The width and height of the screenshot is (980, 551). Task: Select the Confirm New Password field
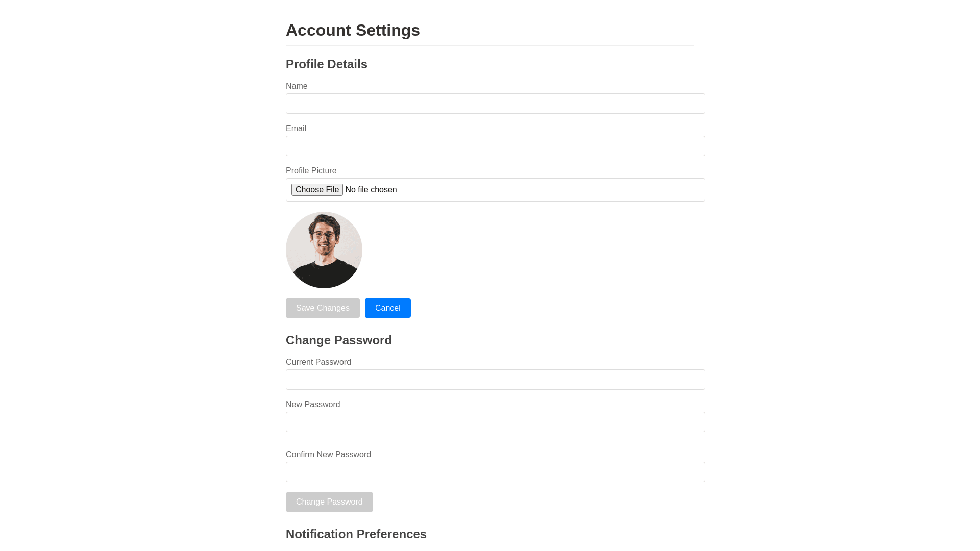[495, 472]
